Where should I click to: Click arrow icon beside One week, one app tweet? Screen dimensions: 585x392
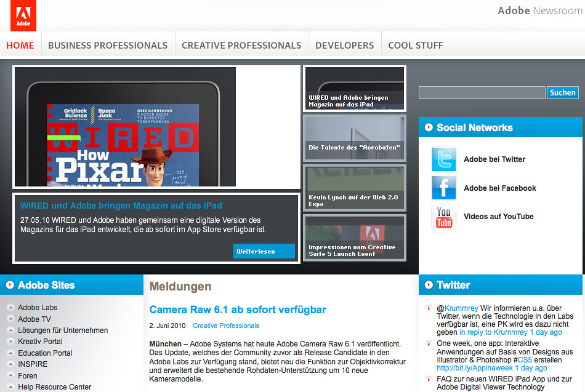[429, 343]
